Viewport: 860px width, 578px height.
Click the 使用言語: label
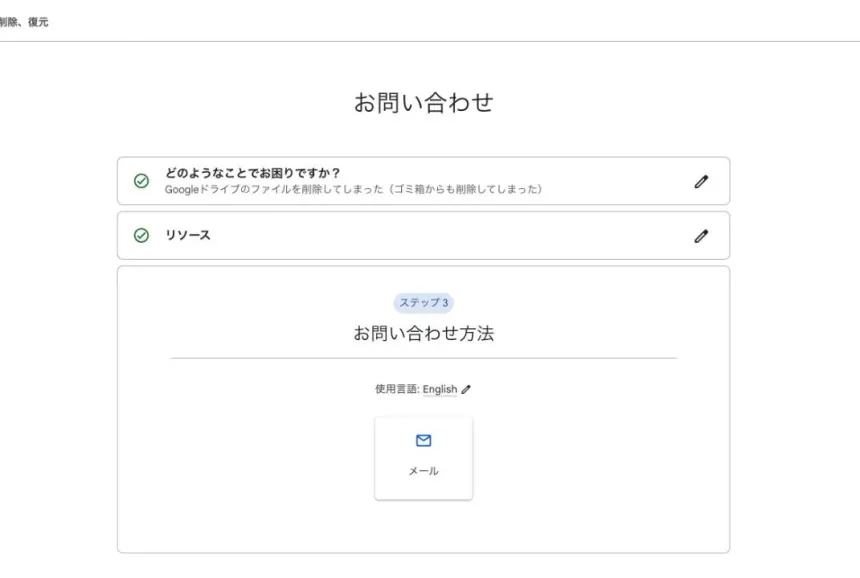(397, 389)
